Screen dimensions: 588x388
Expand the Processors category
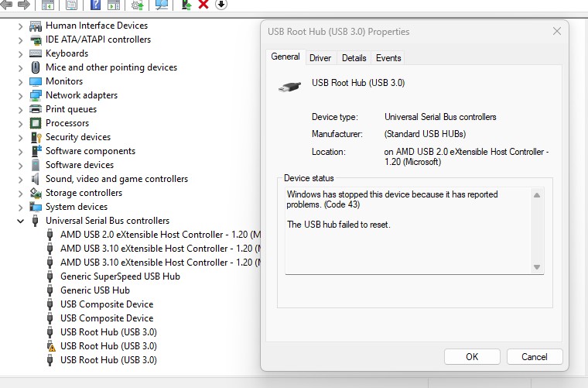(x=20, y=123)
